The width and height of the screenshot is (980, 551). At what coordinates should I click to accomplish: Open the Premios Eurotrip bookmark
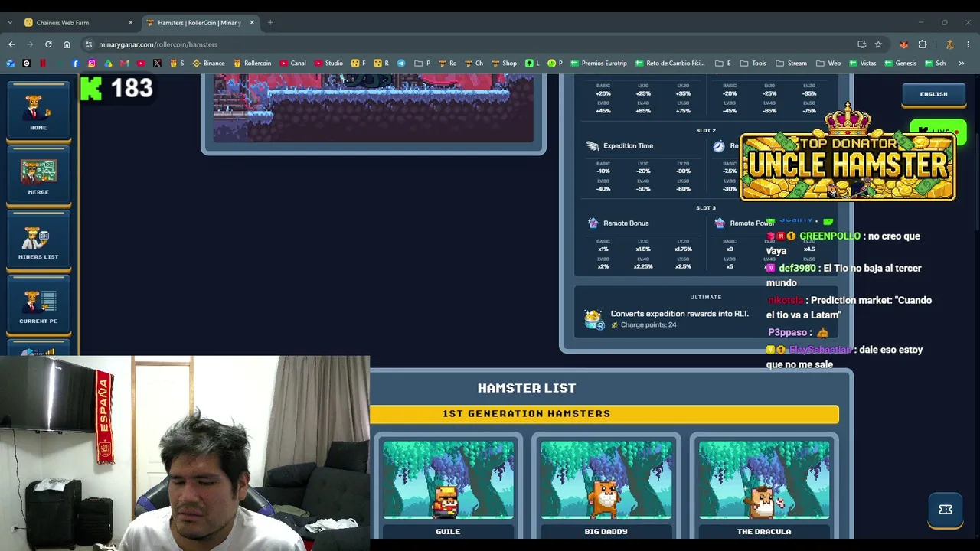click(599, 63)
